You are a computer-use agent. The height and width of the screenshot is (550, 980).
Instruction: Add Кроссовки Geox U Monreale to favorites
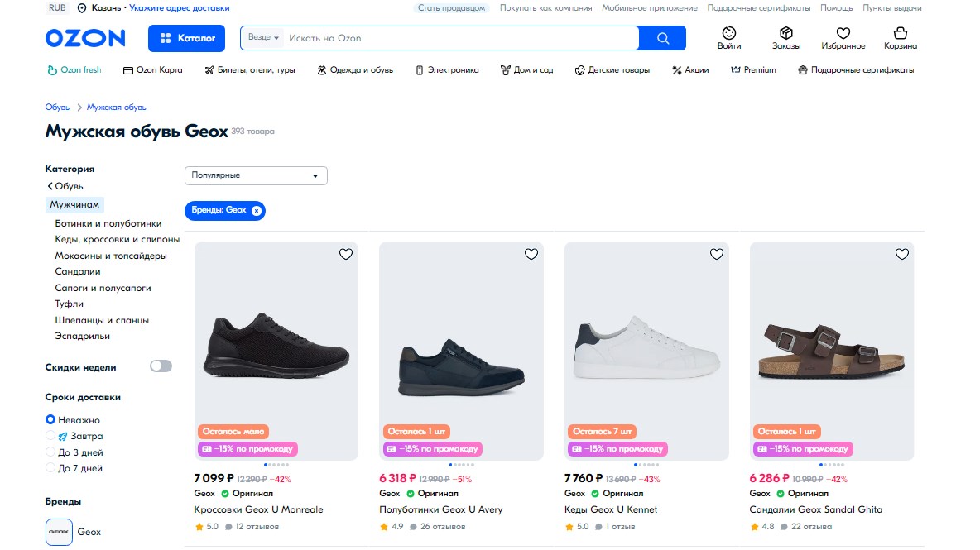click(x=346, y=254)
